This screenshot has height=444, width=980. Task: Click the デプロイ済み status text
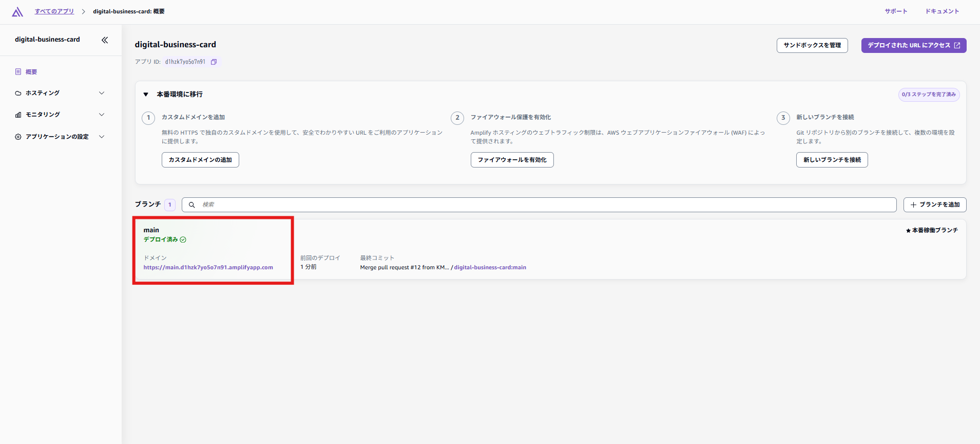pos(161,239)
